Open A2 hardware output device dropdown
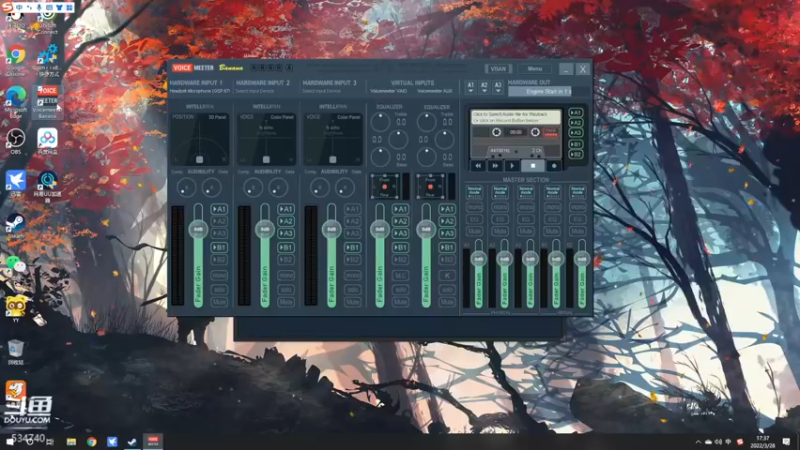This screenshot has height=450, width=800. click(484, 87)
